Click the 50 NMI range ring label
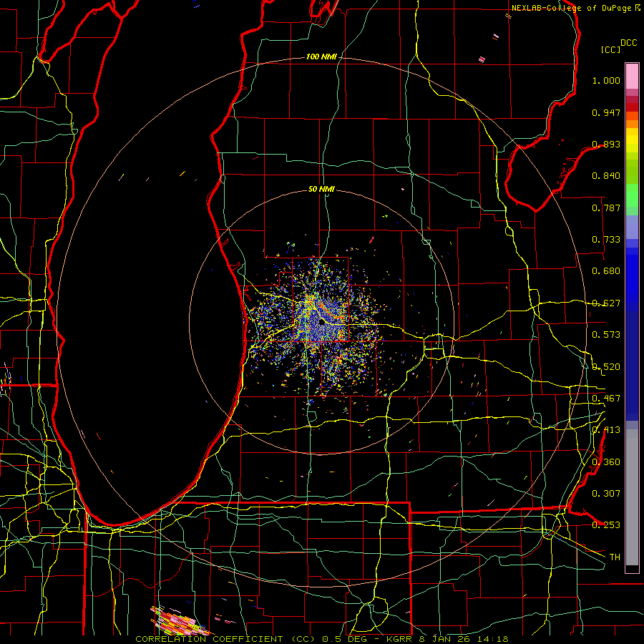This screenshot has height=644, width=644. pos(321,190)
